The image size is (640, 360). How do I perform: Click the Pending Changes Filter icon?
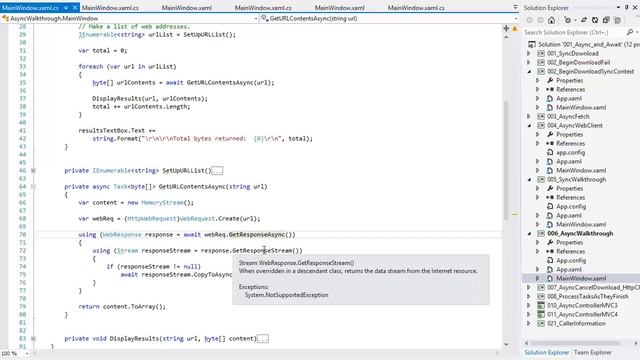tap(567, 20)
